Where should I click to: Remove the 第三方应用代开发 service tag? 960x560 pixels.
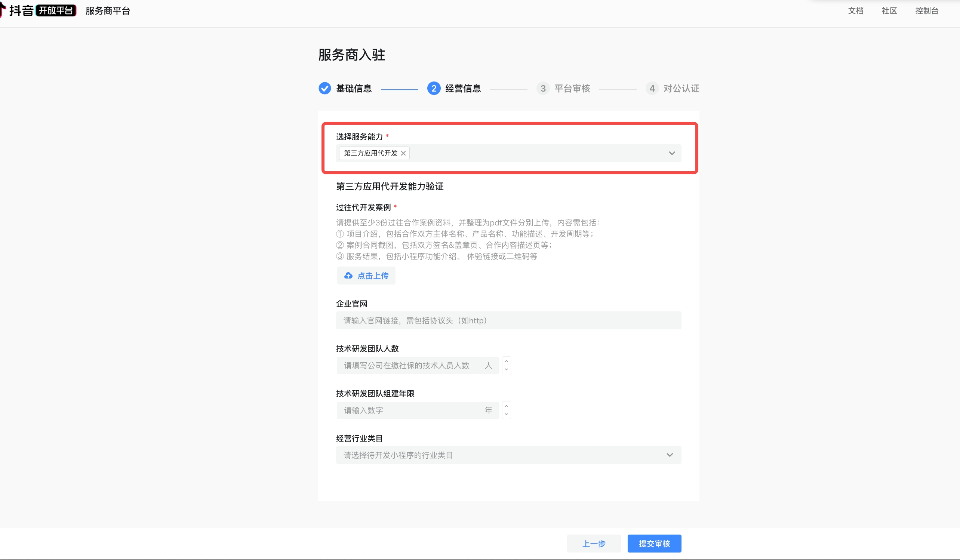(x=403, y=153)
